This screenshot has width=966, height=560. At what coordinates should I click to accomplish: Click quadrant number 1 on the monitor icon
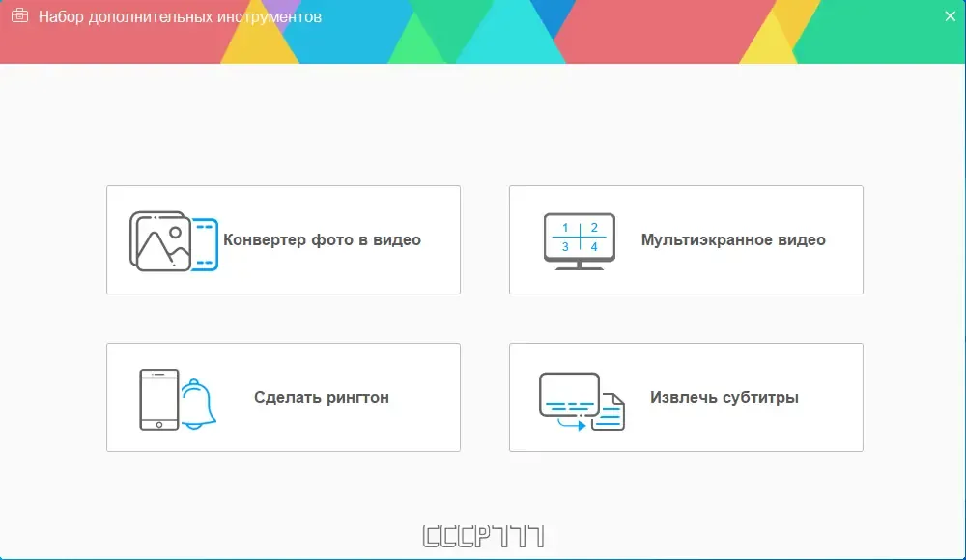click(565, 228)
